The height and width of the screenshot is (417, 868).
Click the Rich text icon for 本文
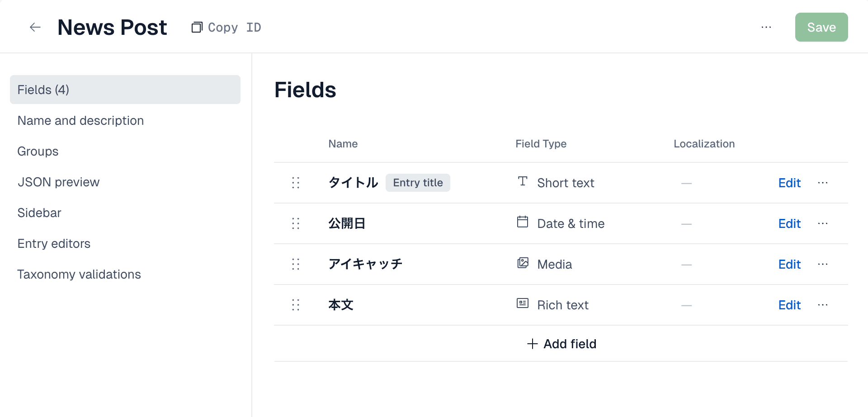click(523, 303)
